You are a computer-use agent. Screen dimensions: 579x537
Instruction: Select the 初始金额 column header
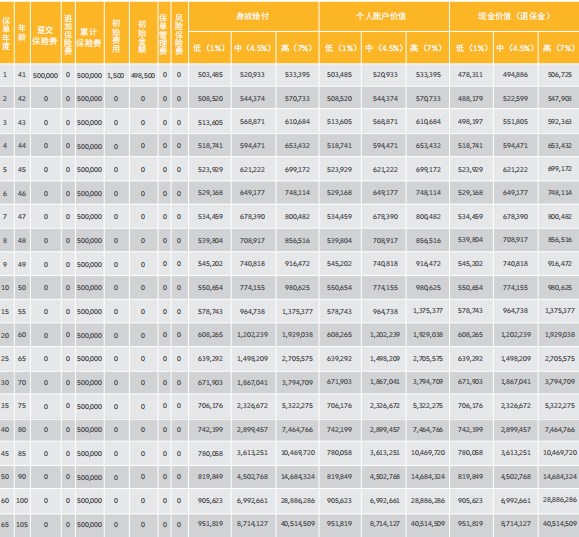[x=143, y=33]
